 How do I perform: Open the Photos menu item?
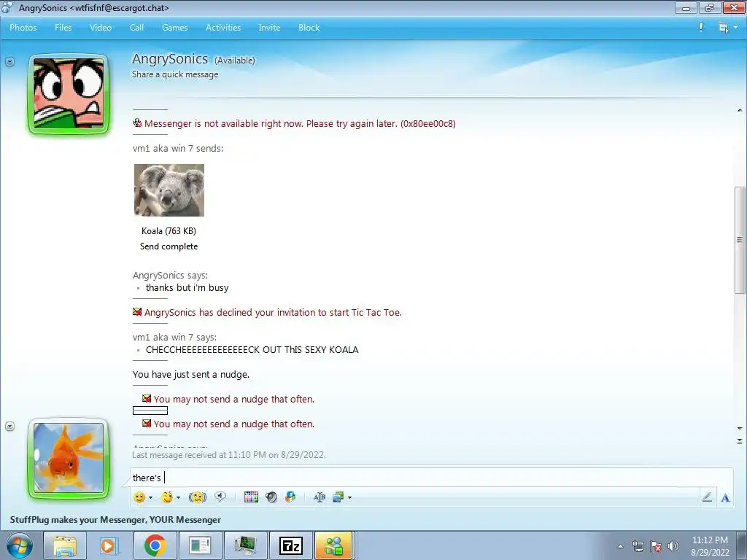pos(23,28)
